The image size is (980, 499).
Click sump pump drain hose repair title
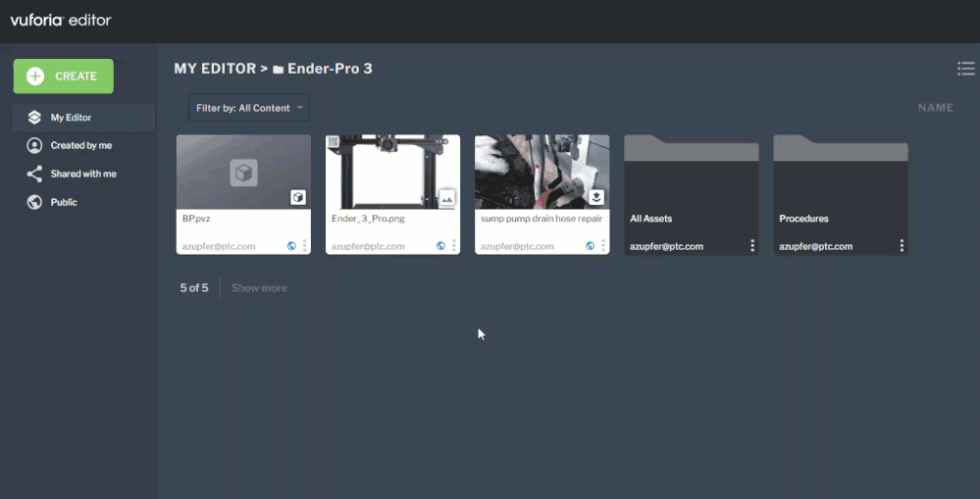coord(542,220)
